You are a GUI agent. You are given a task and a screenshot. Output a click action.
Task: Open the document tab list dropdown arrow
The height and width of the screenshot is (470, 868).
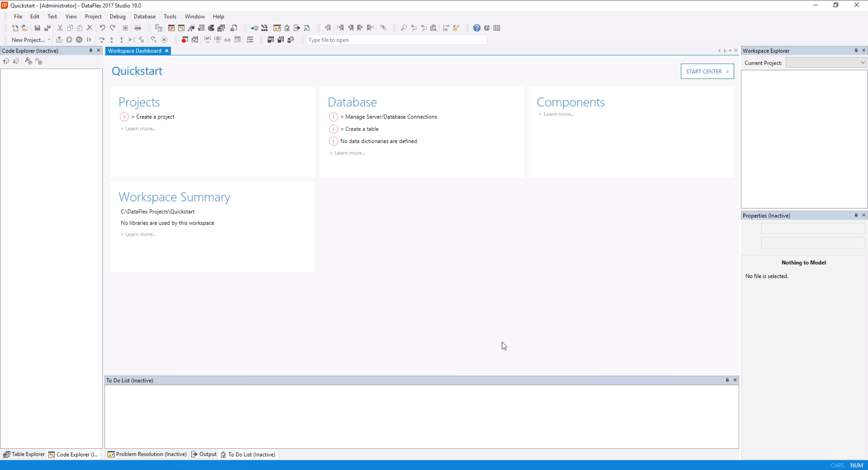730,51
